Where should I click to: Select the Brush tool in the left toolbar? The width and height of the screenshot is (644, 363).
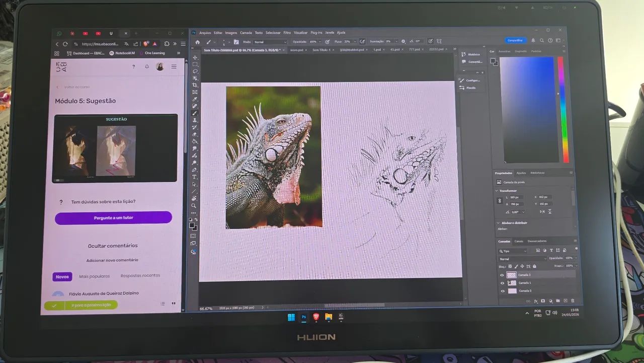[195, 114]
